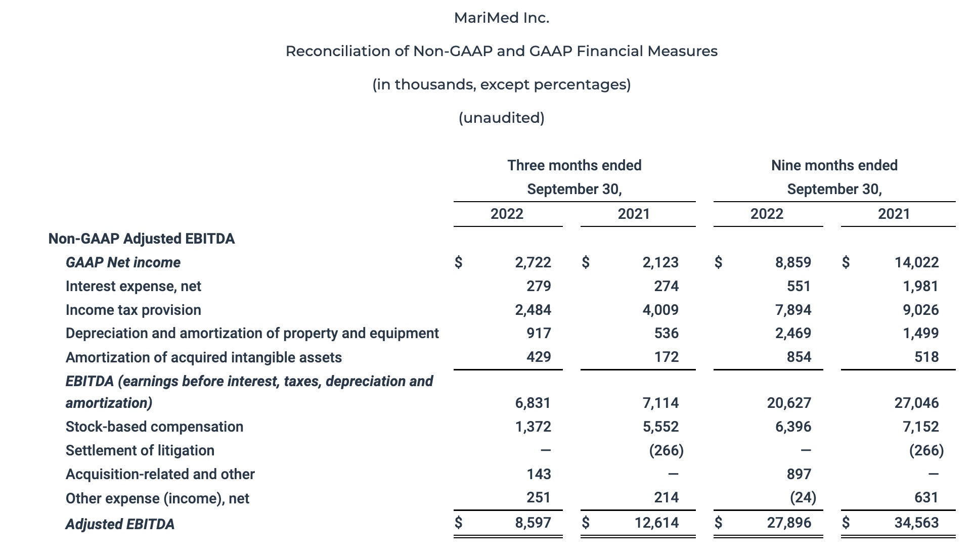
Task: Click the Three months ended column header
Action: [574, 165]
